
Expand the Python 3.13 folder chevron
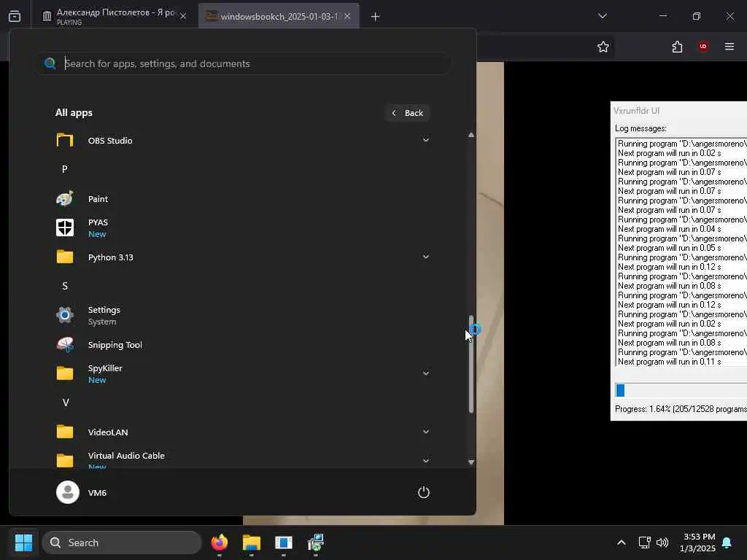(426, 257)
